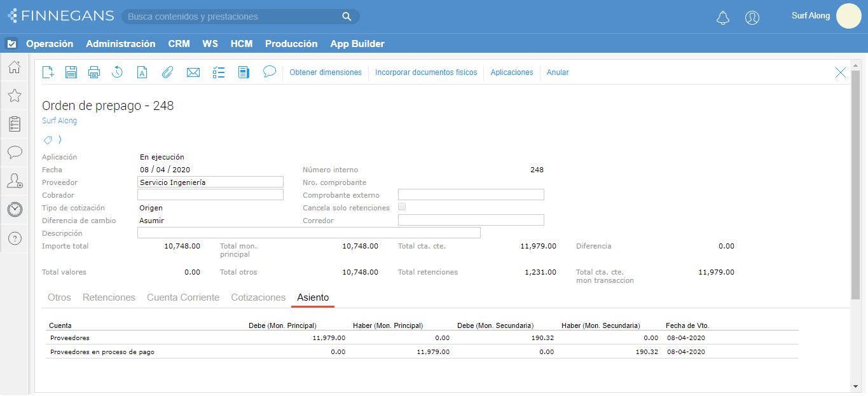Viewport: 868px width, 396px height.
Task: Open the Cuenta Corriente tab
Action: click(x=183, y=297)
